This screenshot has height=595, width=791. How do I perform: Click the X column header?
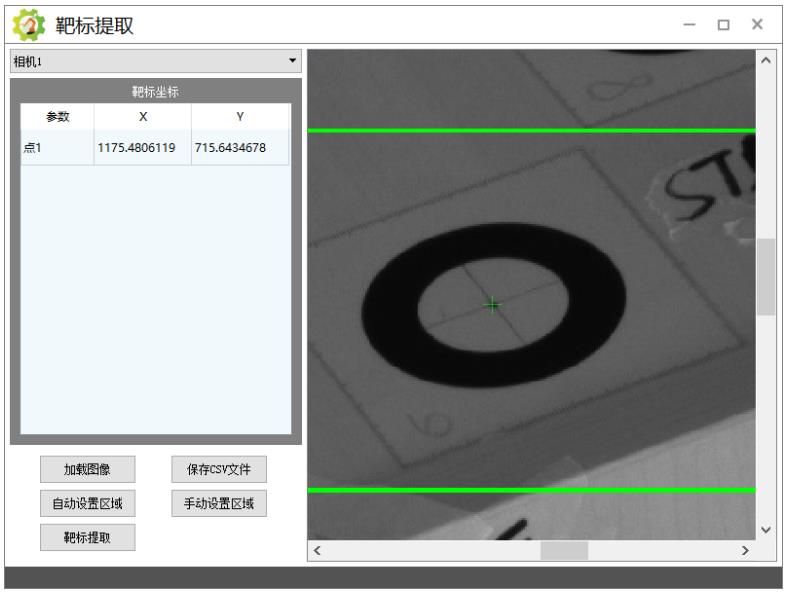[x=143, y=117]
